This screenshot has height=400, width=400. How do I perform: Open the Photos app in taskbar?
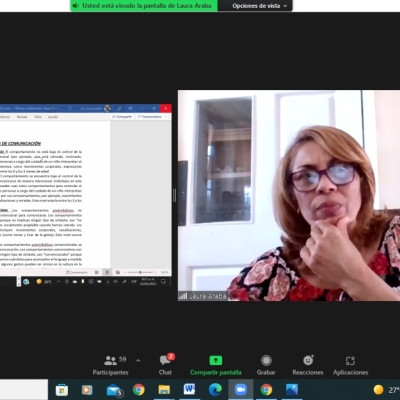coord(292,389)
